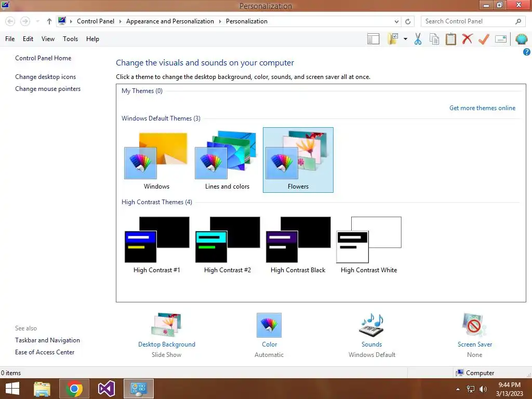Screen dimensions: 532x399
Task: Click Computer in the status bar
Action: [475, 373]
